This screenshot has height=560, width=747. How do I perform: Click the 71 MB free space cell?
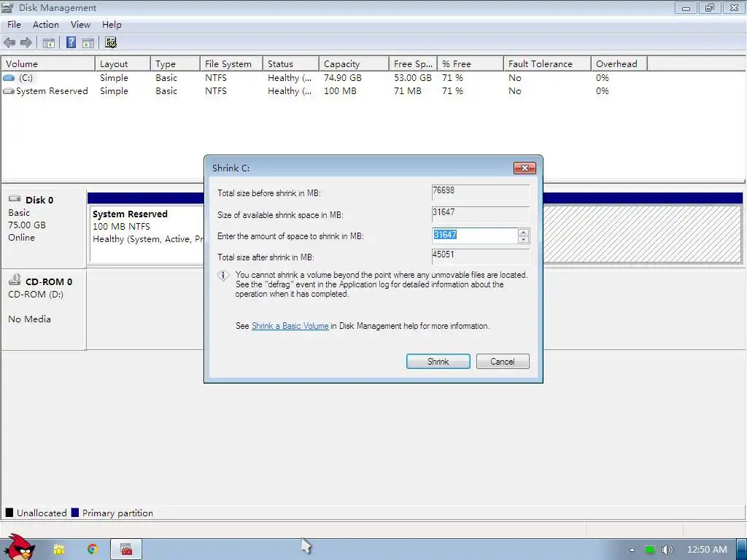[407, 91]
